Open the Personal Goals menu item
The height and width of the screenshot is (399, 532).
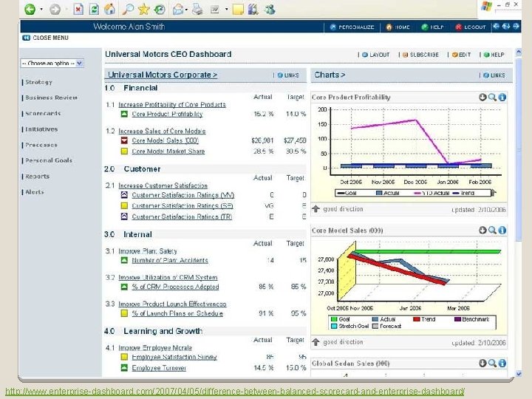click(49, 160)
